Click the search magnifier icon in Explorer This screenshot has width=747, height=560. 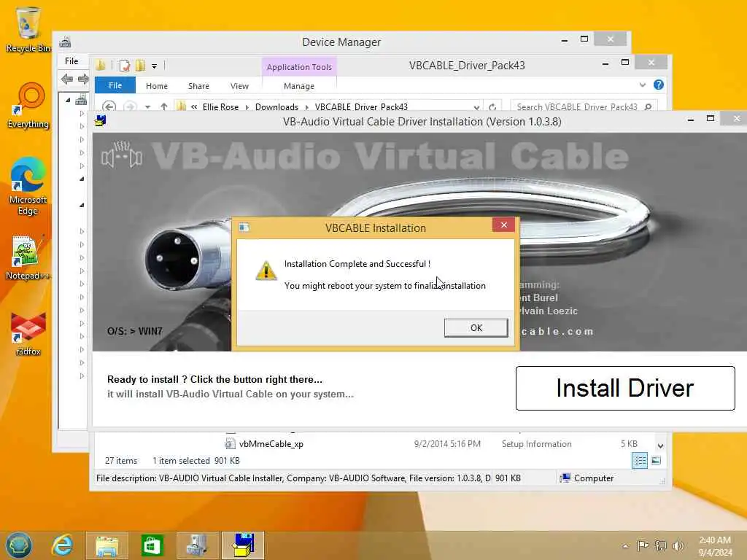click(x=649, y=106)
